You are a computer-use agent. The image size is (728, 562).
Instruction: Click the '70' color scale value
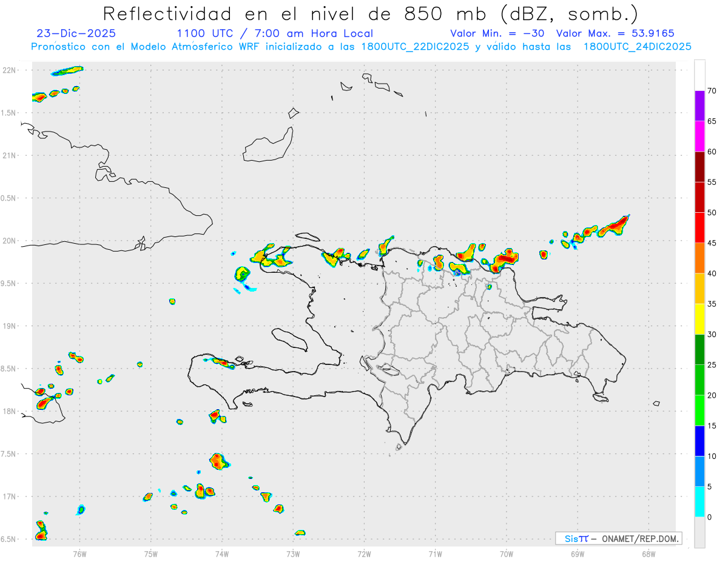point(712,91)
